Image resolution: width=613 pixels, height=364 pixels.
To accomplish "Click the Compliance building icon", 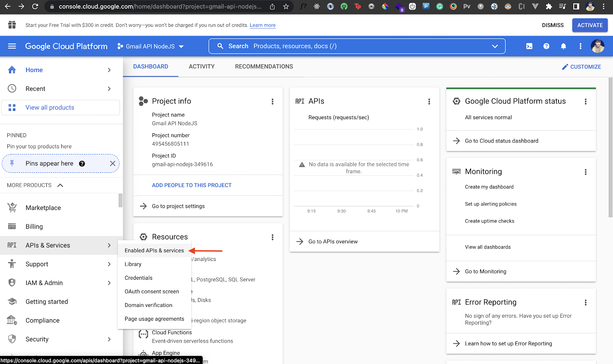I will tap(12, 320).
